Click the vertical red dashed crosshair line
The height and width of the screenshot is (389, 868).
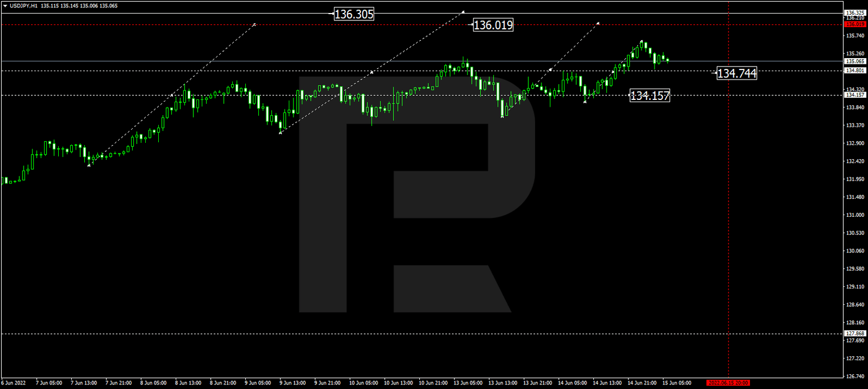pos(728,226)
